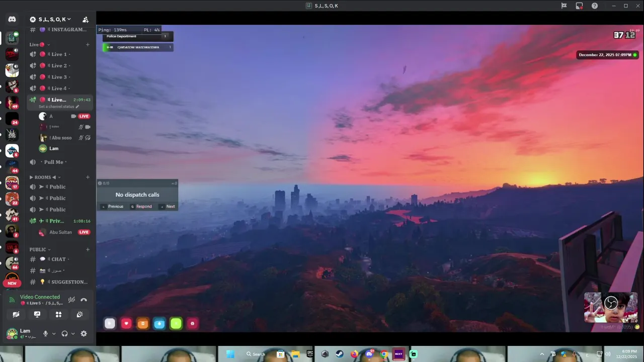Select Abu Sultan in Priv channel
The width and height of the screenshot is (644, 362).
[59, 232]
